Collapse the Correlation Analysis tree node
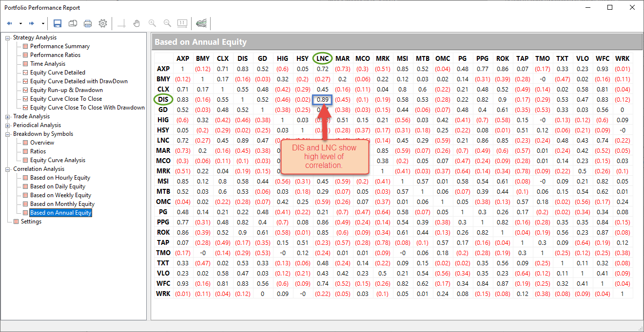 click(x=8, y=169)
